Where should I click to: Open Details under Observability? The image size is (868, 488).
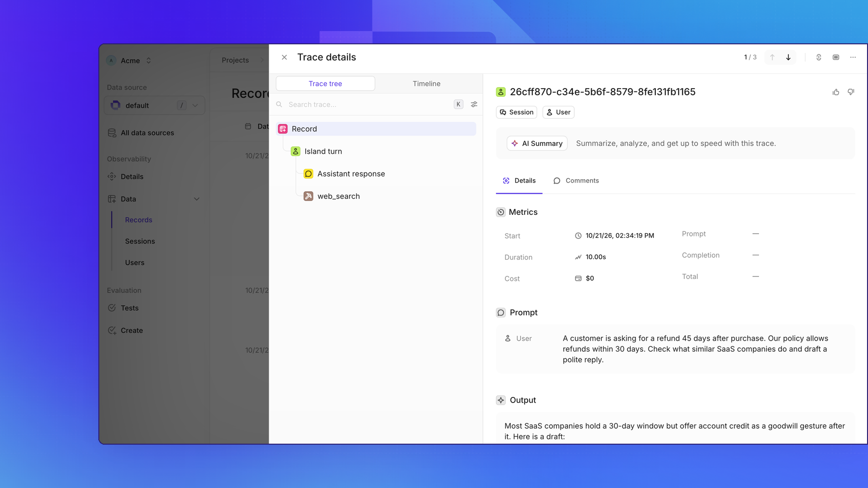point(132,177)
